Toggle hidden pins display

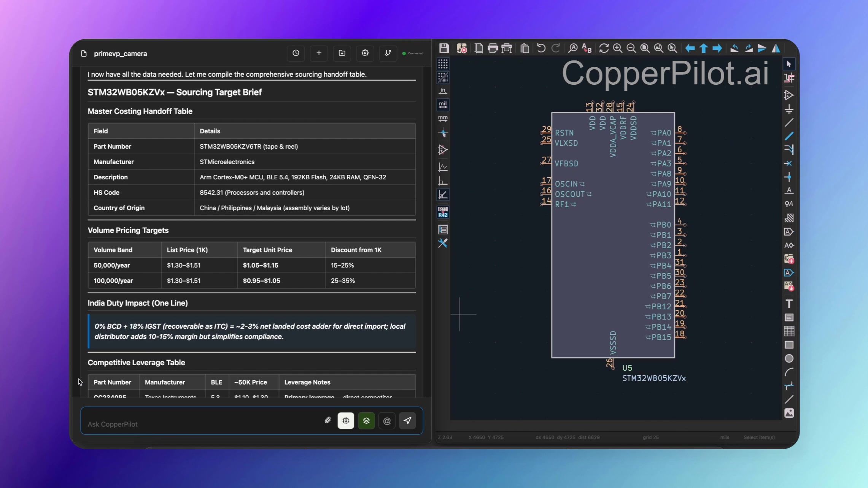point(443,150)
